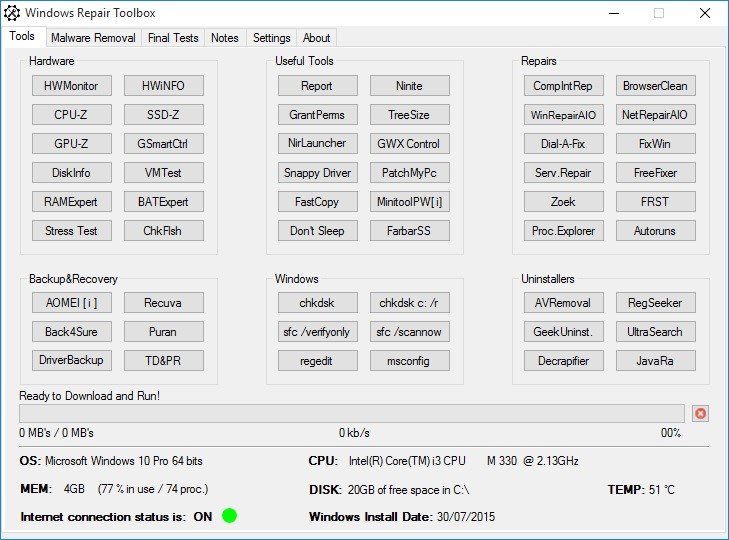Launch FreeFixer

point(656,173)
